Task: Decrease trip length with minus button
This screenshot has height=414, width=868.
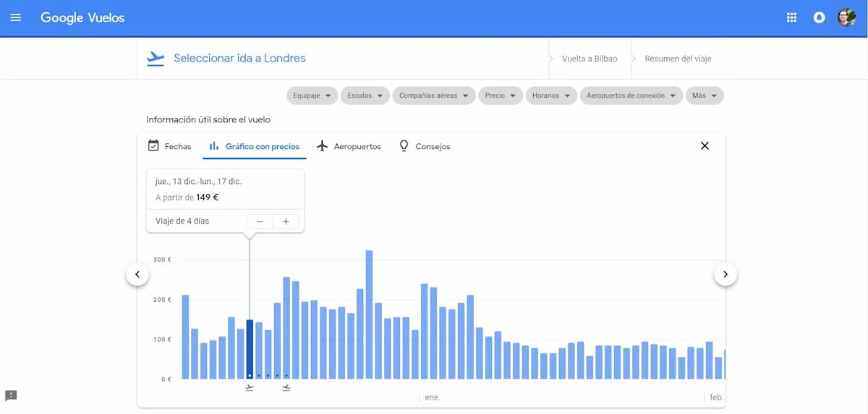Action: point(260,221)
